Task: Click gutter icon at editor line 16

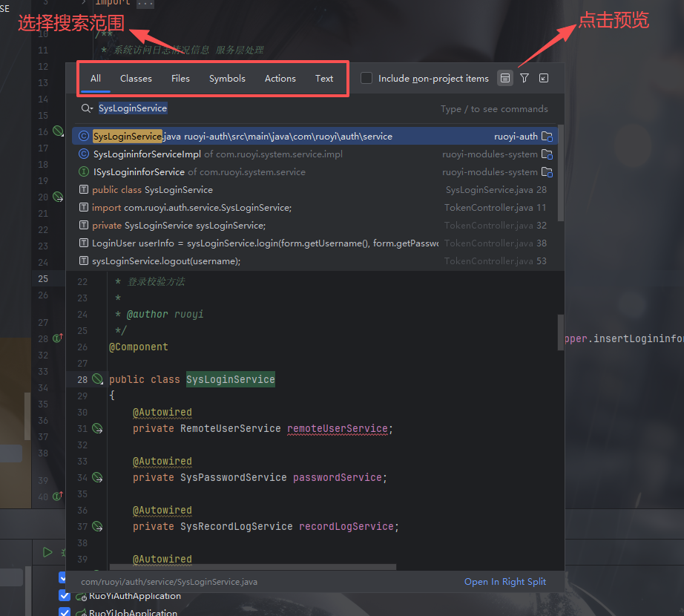Action: click(58, 131)
